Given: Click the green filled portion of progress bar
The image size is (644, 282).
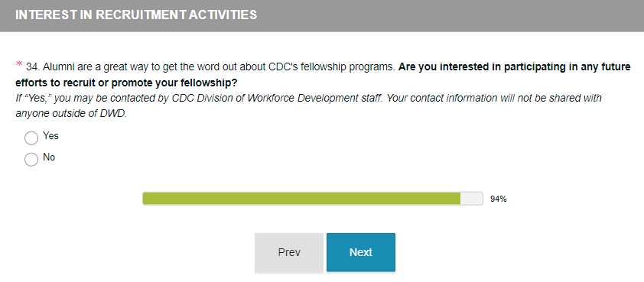Looking at the screenshot, I should pos(301,198).
